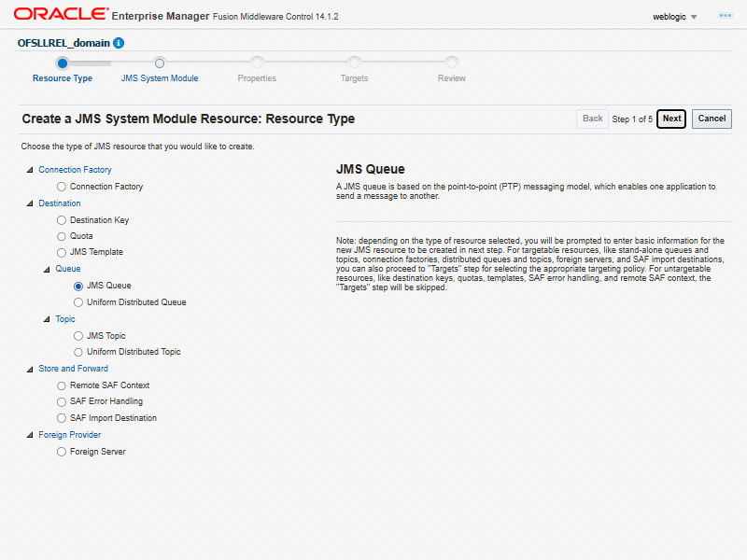The height and width of the screenshot is (560, 747).
Task: Click the Step 1 of 5 text
Action: pyautogui.click(x=632, y=119)
